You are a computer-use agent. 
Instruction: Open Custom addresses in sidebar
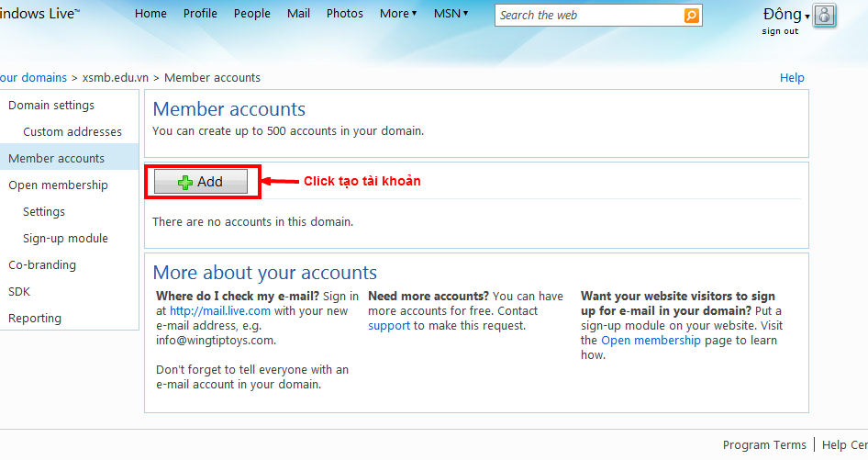click(x=72, y=132)
